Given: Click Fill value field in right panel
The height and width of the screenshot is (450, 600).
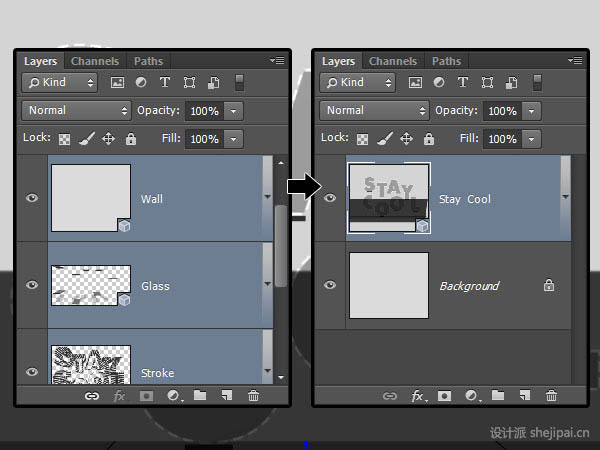Looking at the screenshot, I should [x=502, y=139].
